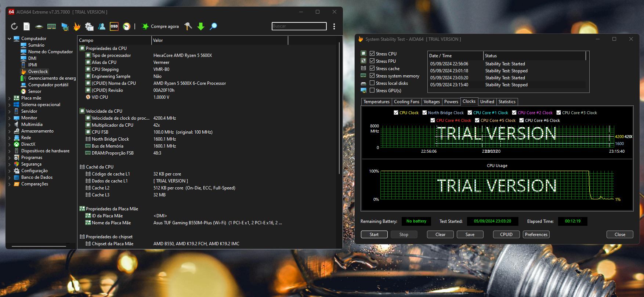
Task: Toggle the Stress cache checkbox
Action: pos(372,68)
